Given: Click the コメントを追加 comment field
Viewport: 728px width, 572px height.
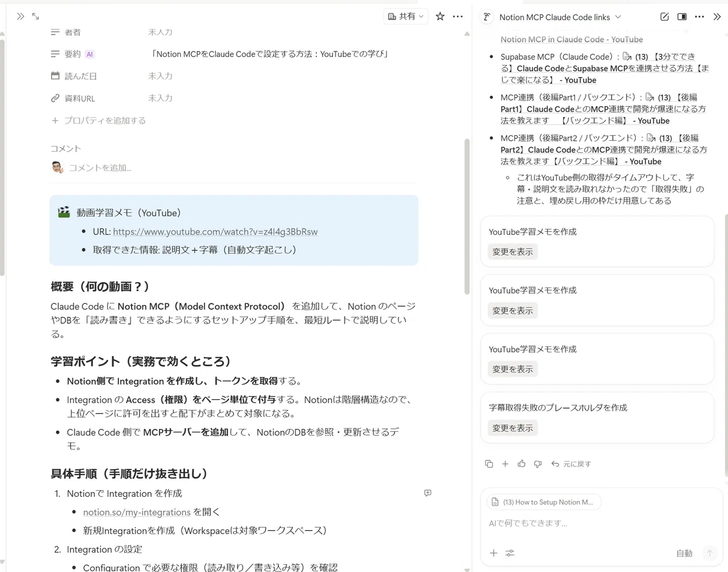Looking at the screenshot, I should point(100,168).
